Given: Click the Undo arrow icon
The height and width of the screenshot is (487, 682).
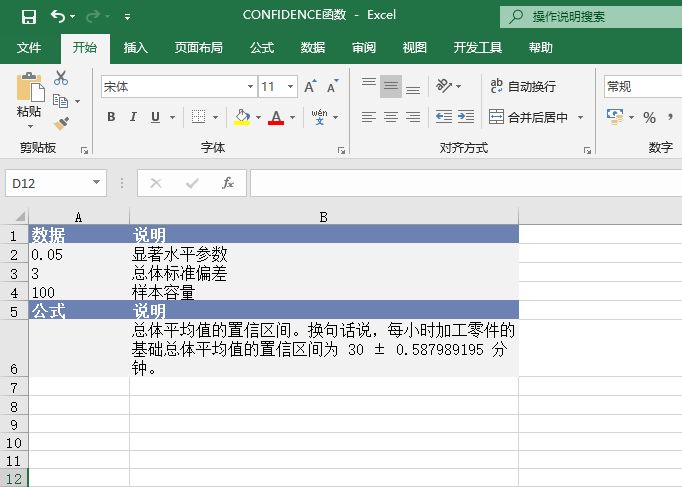Looking at the screenshot, I should (x=58, y=16).
